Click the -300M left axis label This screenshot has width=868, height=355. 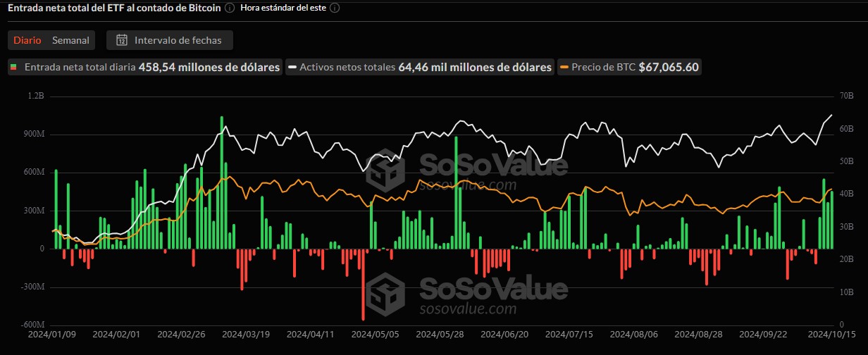point(32,287)
